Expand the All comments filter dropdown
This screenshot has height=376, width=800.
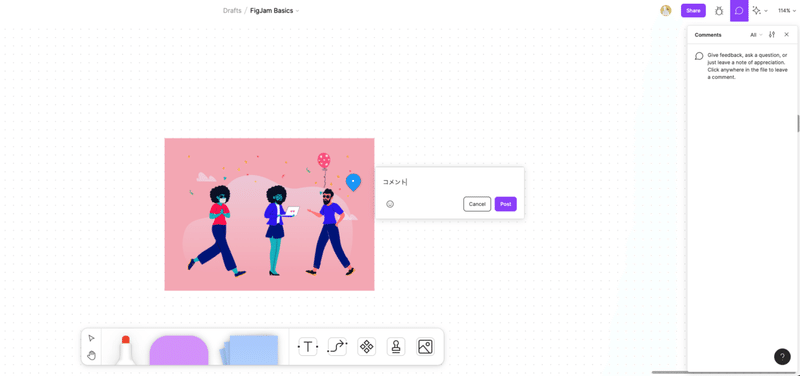(x=756, y=35)
